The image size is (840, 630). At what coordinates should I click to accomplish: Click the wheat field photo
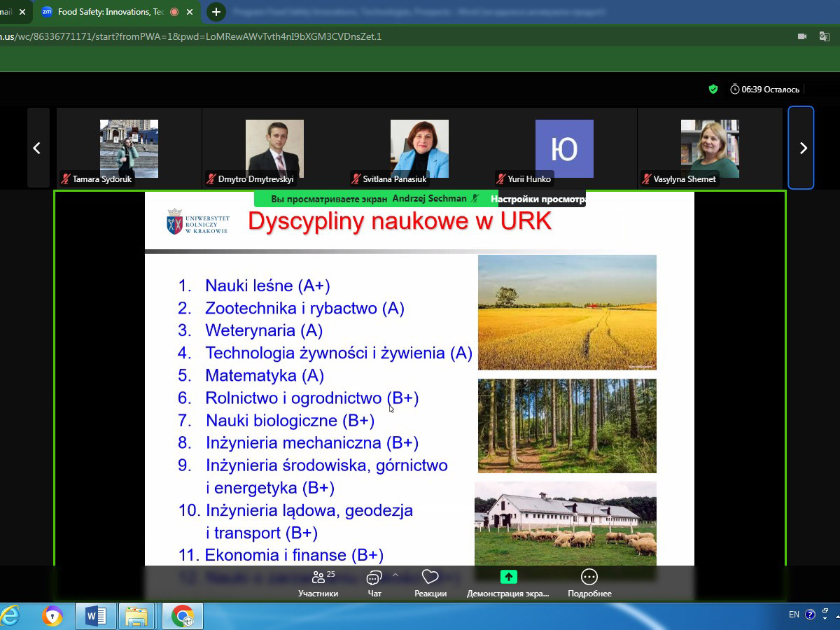point(567,312)
